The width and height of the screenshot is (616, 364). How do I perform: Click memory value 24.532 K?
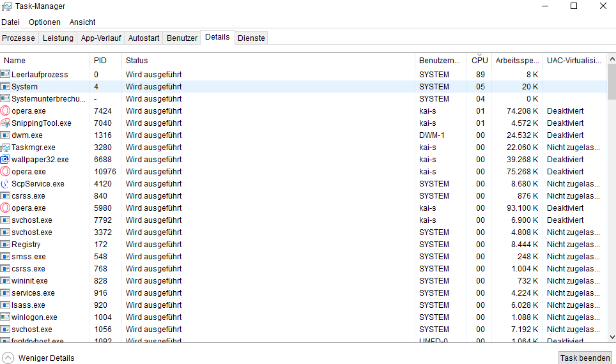coord(522,135)
